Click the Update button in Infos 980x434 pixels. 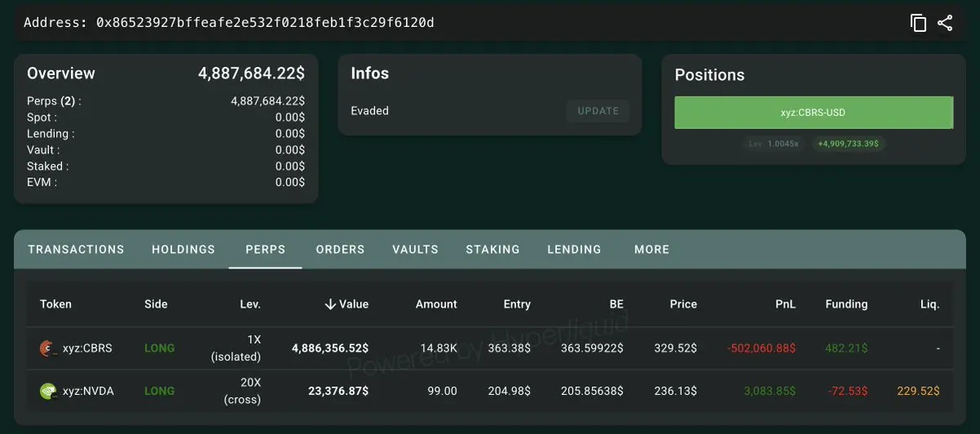598,111
